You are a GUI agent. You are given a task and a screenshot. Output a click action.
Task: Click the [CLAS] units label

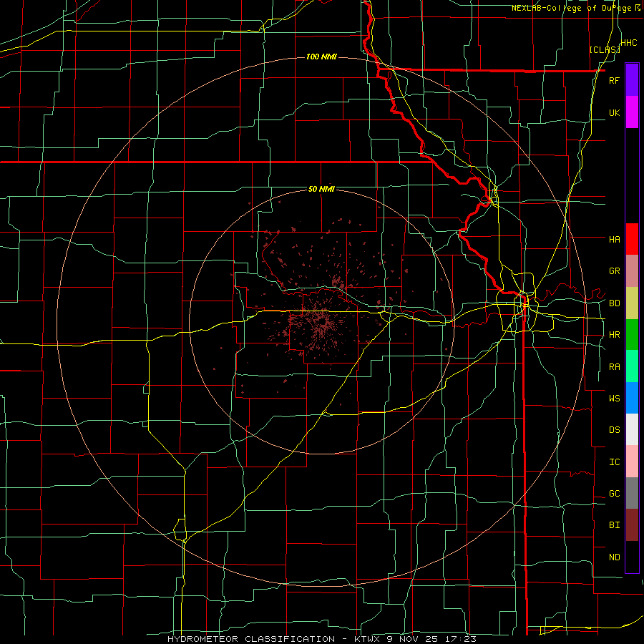[605, 49]
